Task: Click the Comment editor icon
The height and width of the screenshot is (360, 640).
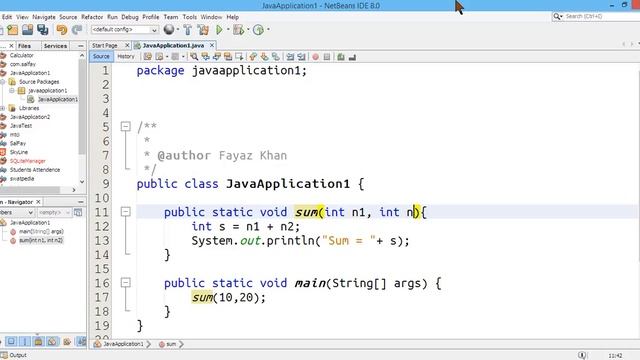Action: click(x=341, y=57)
